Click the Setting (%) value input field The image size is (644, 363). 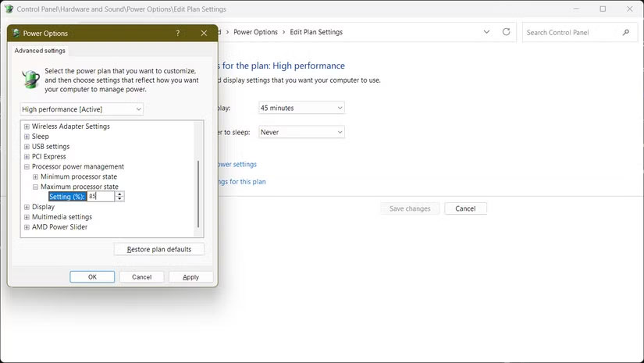[100, 197]
